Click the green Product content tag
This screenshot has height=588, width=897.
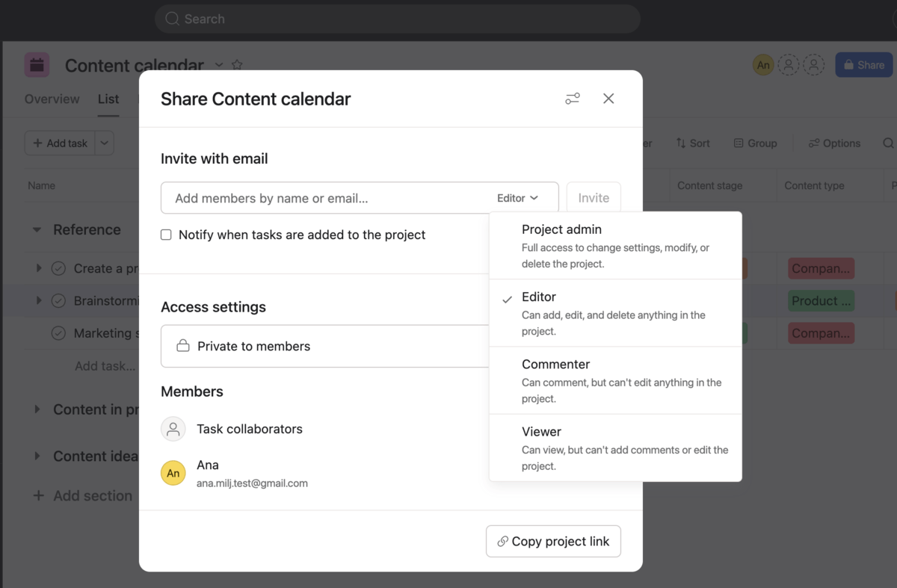coord(820,300)
